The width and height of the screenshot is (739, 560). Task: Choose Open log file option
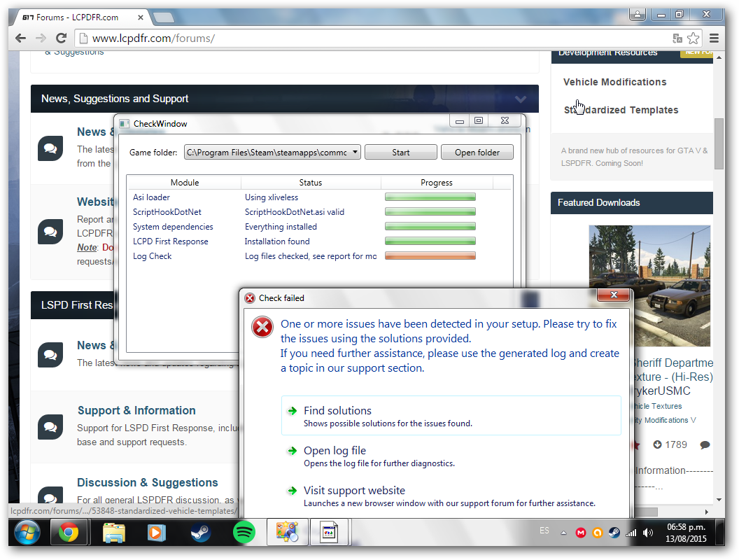coord(451,456)
